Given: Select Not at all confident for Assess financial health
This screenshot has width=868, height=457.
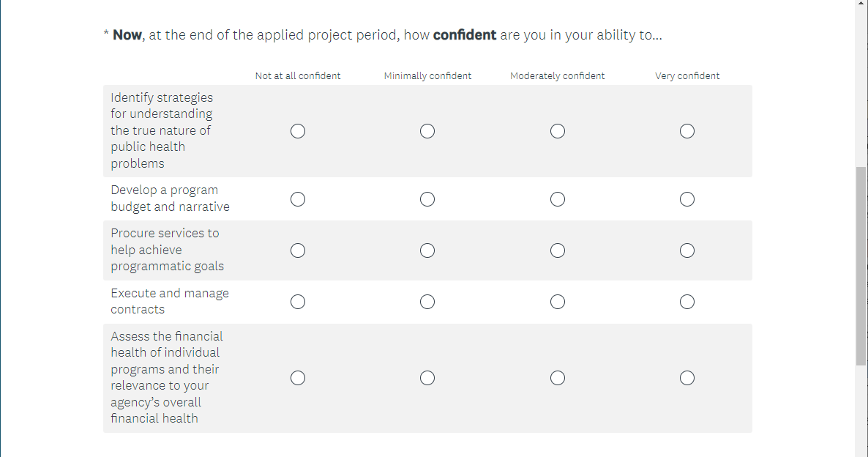Looking at the screenshot, I should coord(298,378).
